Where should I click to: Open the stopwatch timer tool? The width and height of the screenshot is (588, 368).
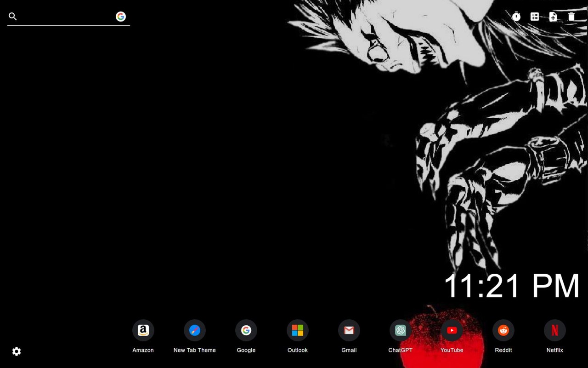coord(516,17)
